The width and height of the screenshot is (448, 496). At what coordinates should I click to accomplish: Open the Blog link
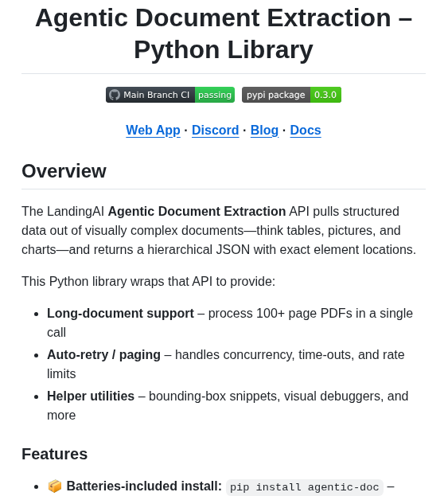(x=264, y=131)
